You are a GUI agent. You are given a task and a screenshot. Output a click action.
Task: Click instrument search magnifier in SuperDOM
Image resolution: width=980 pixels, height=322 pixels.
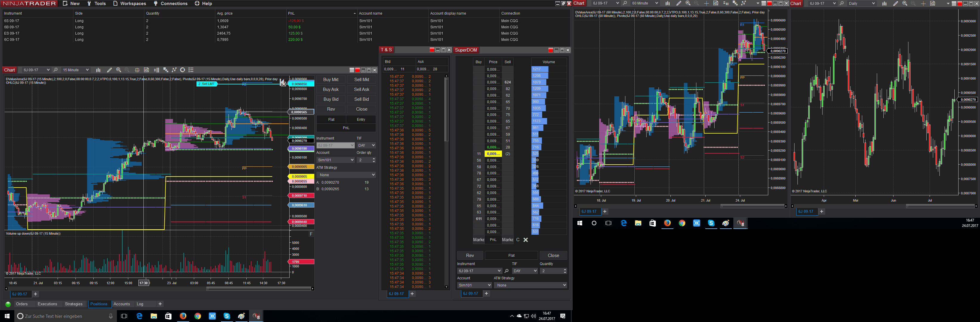(x=506, y=271)
